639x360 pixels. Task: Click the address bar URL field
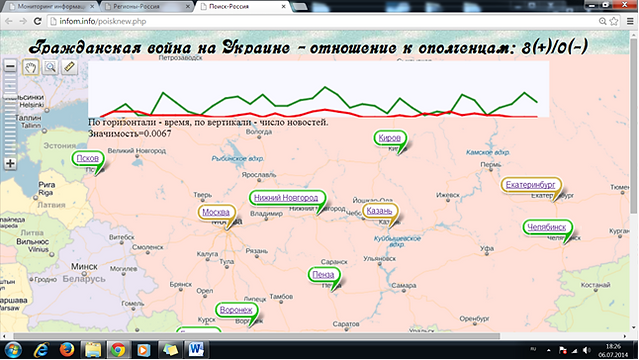pyautogui.click(x=322, y=21)
